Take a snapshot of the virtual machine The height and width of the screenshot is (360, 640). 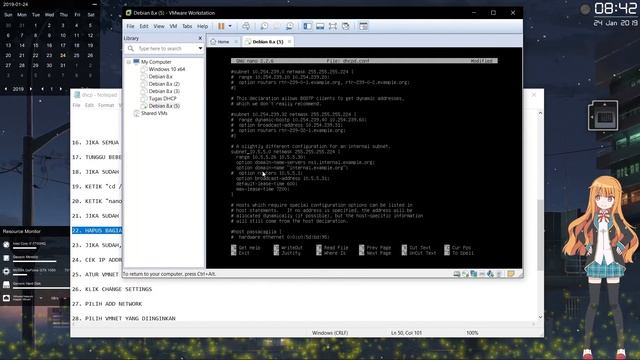pos(264,26)
